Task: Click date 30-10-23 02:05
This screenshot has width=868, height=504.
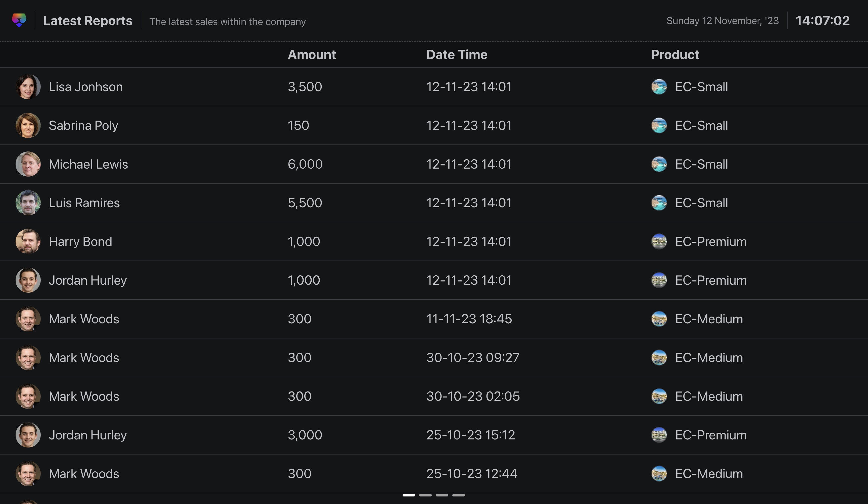Action: point(473,396)
